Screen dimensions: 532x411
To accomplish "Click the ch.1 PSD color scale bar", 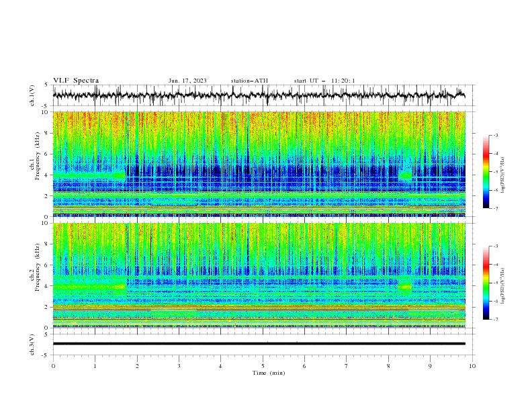I will [x=486, y=172].
